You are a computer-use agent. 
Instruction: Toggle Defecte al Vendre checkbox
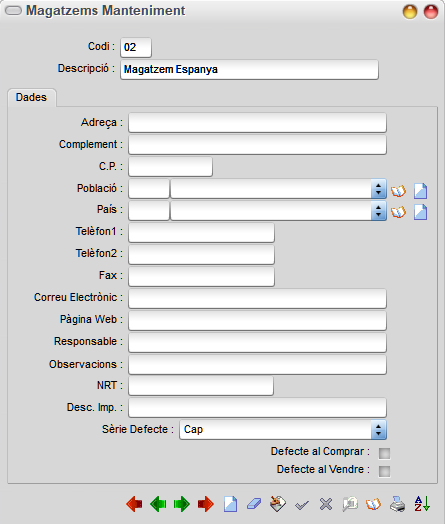[384, 471]
